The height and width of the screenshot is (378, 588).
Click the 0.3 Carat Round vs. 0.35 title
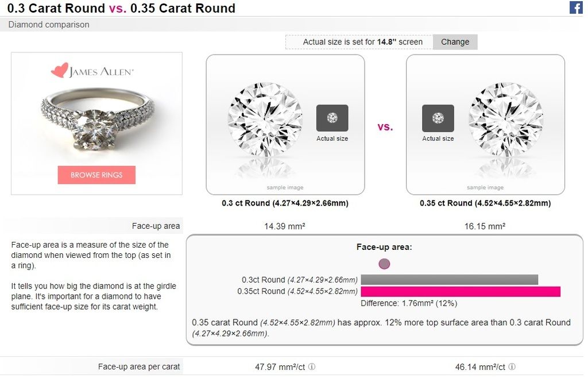pos(121,9)
